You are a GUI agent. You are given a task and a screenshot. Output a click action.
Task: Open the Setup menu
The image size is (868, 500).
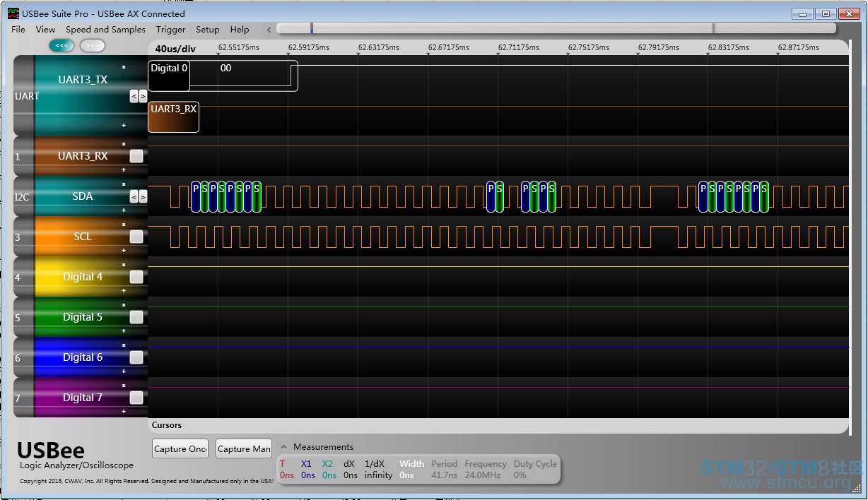pyautogui.click(x=208, y=30)
